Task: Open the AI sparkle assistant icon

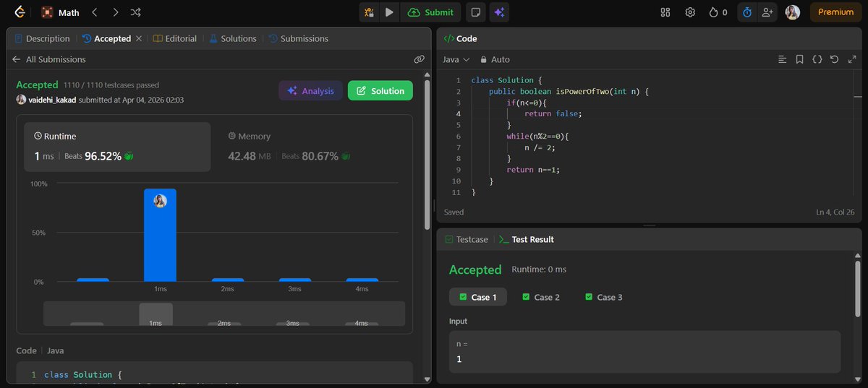Action: pyautogui.click(x=498, y=12)
